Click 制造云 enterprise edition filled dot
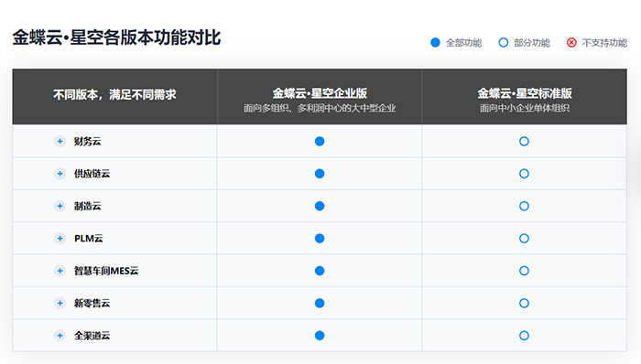This screenshot has width=641, height=364. 320,206
